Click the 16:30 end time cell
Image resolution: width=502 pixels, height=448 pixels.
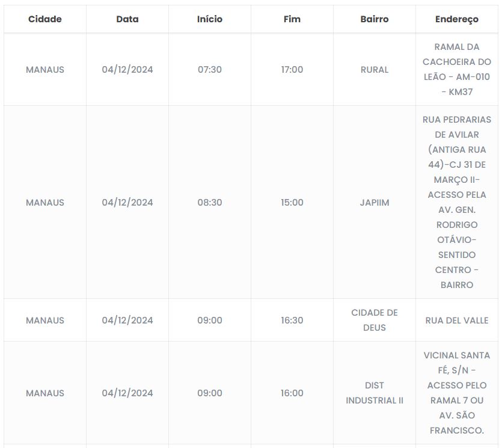pyautogui.click(x=292, y=321)
